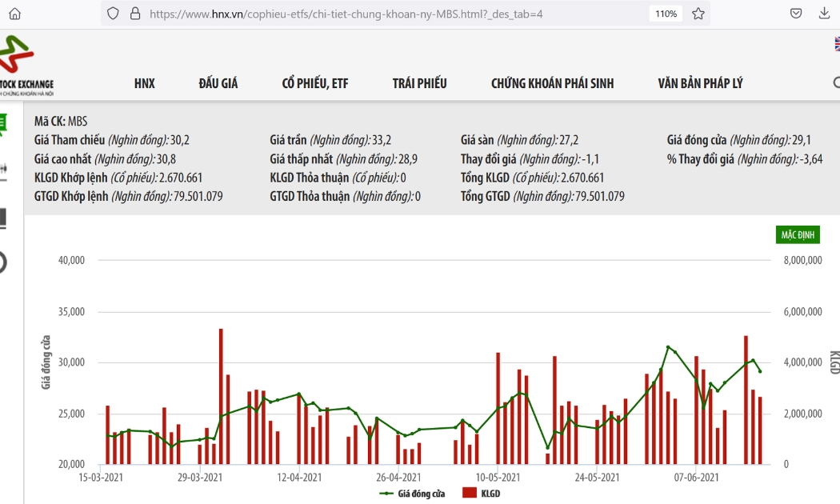Bookmark this page with the star icon
The image size is (840, 504).
(x=698, y=14)
